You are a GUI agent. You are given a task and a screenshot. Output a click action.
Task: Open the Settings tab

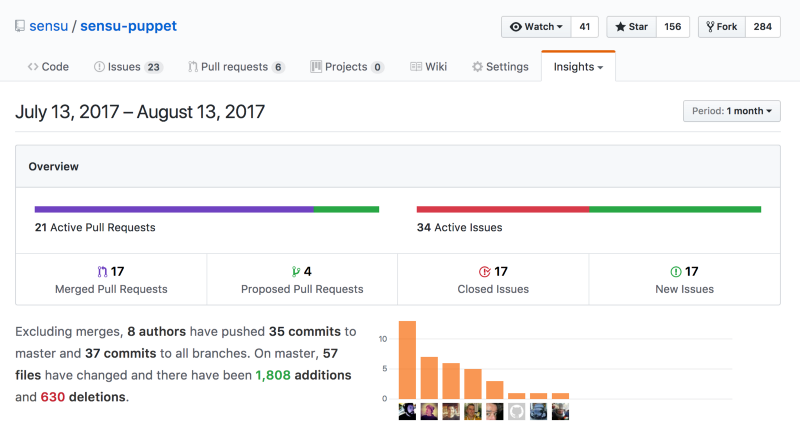500,67
